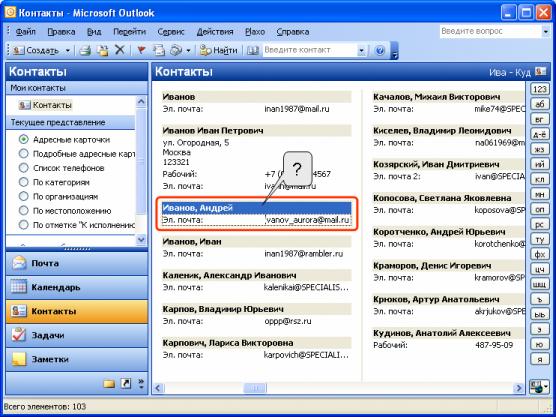
Task: Click the red follow-up flag icon
Action: tap(141, 50)
